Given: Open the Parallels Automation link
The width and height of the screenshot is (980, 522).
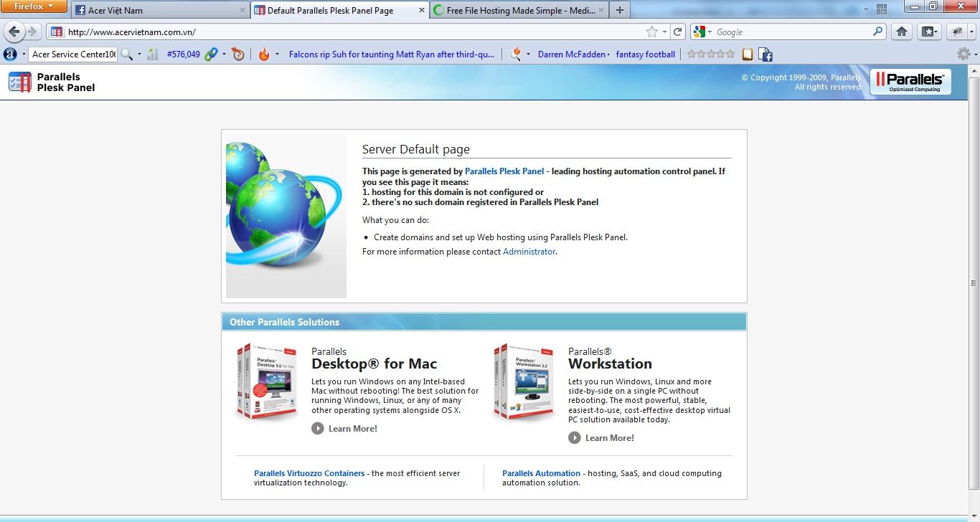Looking at the screenshot, I should click(541, 473).
